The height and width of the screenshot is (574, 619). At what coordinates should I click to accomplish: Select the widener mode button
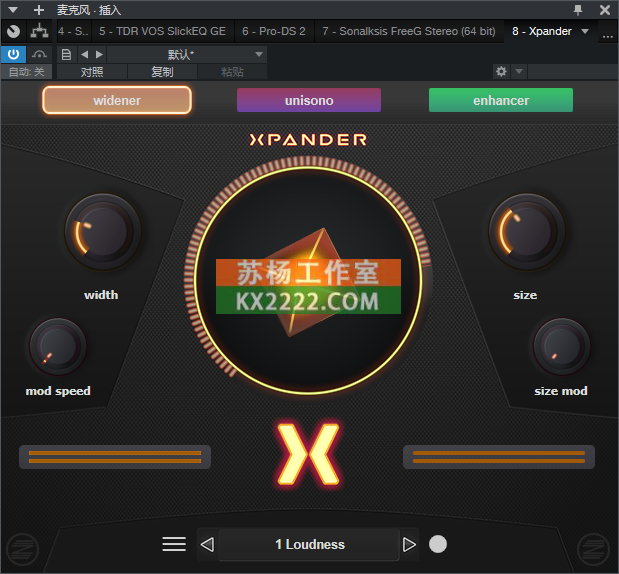coord(117,100)
